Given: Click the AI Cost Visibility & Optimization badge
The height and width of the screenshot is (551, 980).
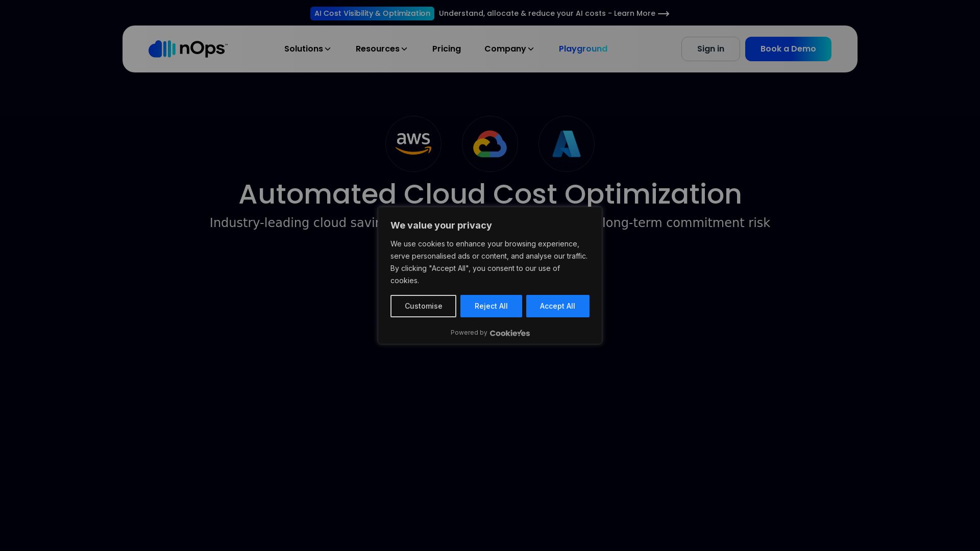Looking at the screenshot, I should (372, 13).
